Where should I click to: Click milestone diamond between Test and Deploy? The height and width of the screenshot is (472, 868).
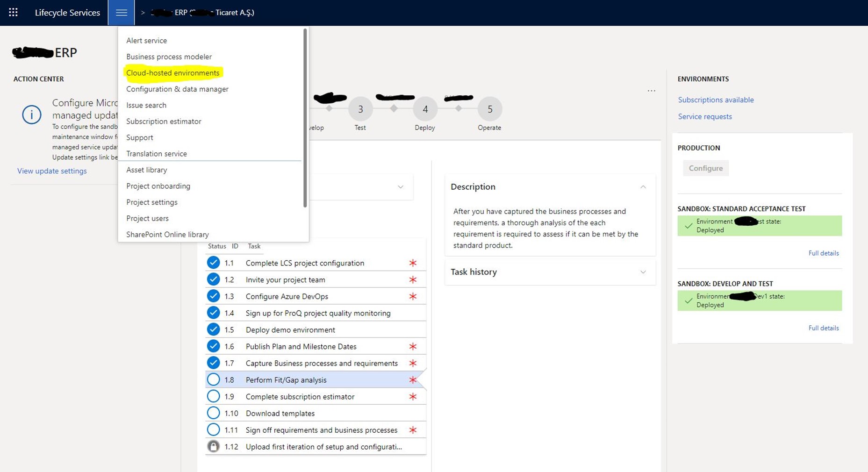click(x=394, y=108)
